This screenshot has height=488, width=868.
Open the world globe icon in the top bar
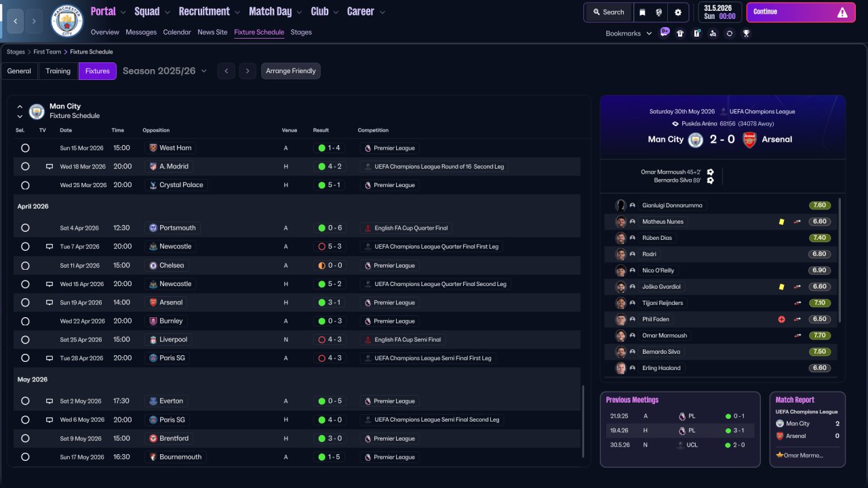pyautogui.click(x=659, y=12)
